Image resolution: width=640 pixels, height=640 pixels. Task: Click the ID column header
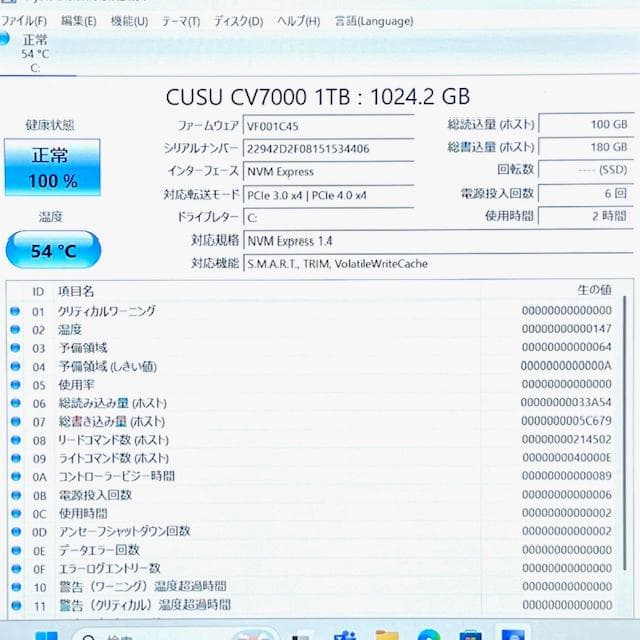click(38, 291)
